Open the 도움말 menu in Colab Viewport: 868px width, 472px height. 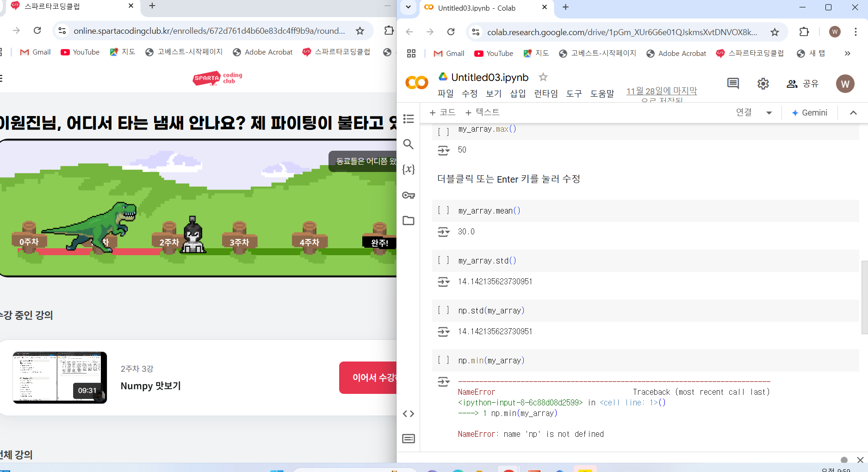click(x=602, y=93)
